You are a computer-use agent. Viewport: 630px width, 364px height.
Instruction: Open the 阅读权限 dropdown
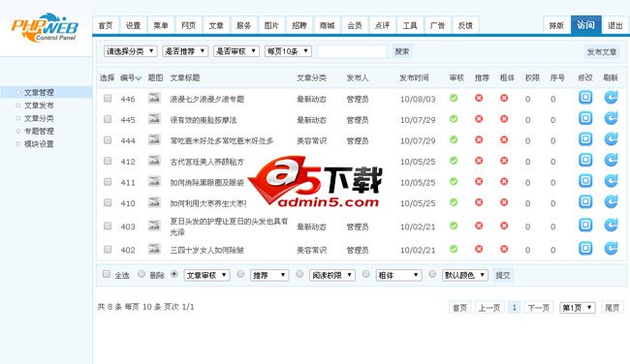click(x=332, y=275)
